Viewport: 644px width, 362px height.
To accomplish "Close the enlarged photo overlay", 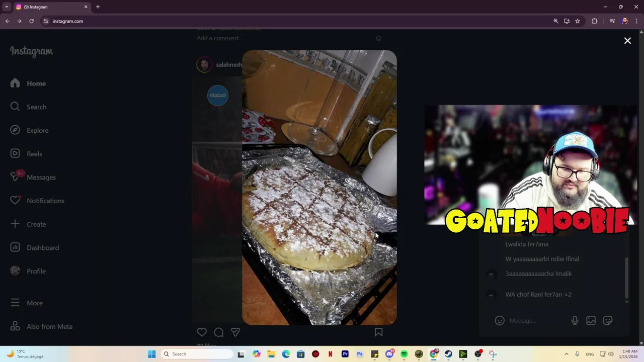I will point(627,41).
